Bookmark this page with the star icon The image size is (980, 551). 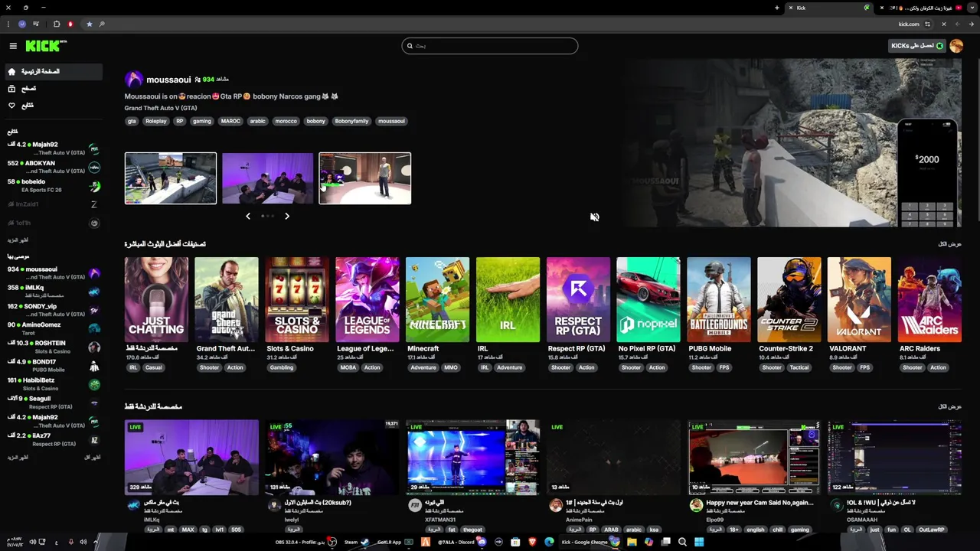point(90,24)
